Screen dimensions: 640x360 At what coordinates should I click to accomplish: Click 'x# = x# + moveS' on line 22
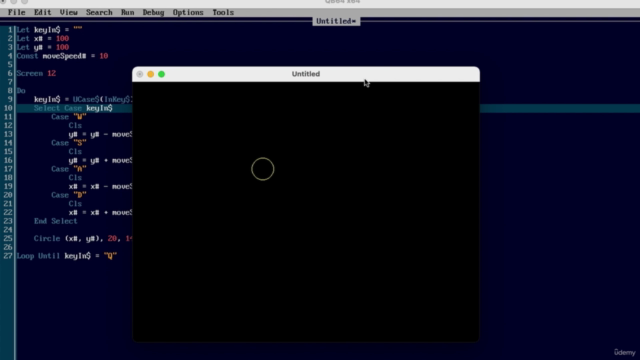100,213
